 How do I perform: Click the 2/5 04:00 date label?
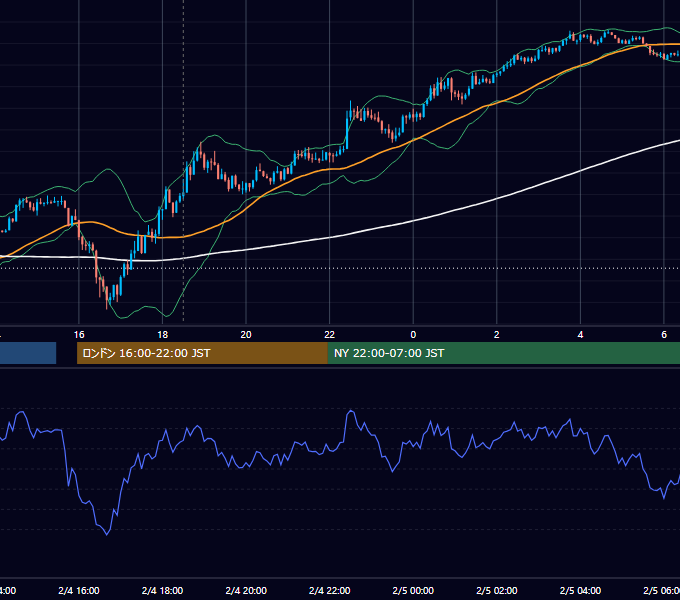580,590
